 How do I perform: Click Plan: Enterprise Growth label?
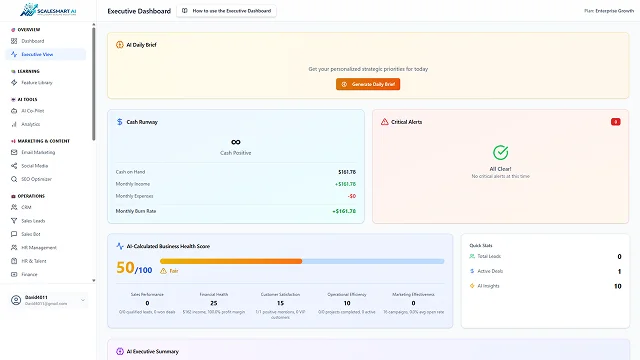coord(609,11)
